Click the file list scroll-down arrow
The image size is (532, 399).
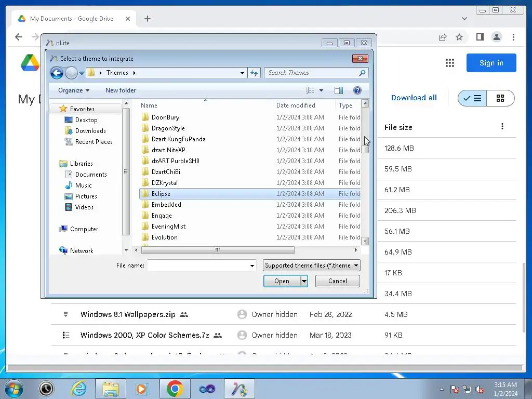[365, 241]
